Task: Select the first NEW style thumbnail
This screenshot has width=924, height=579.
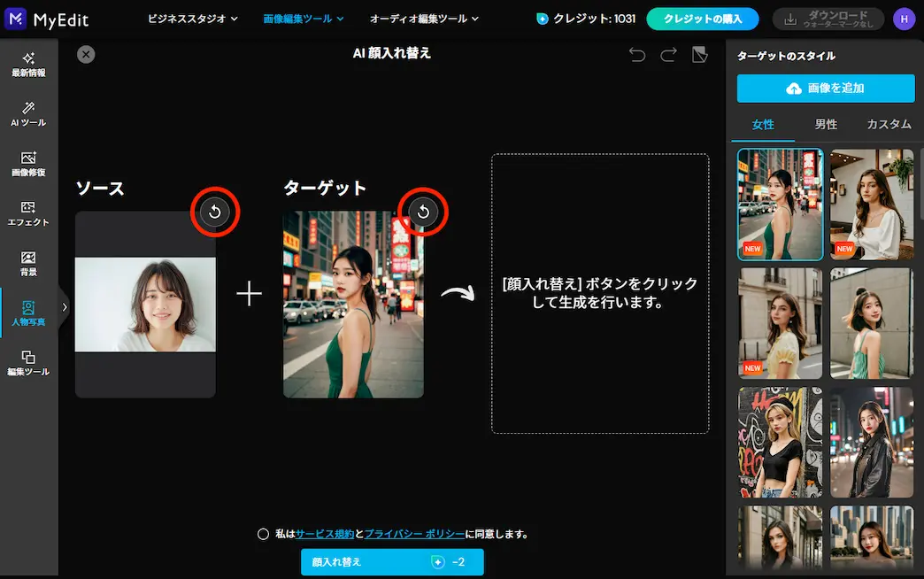Action: pyautogui.click(x=780, y=205)
